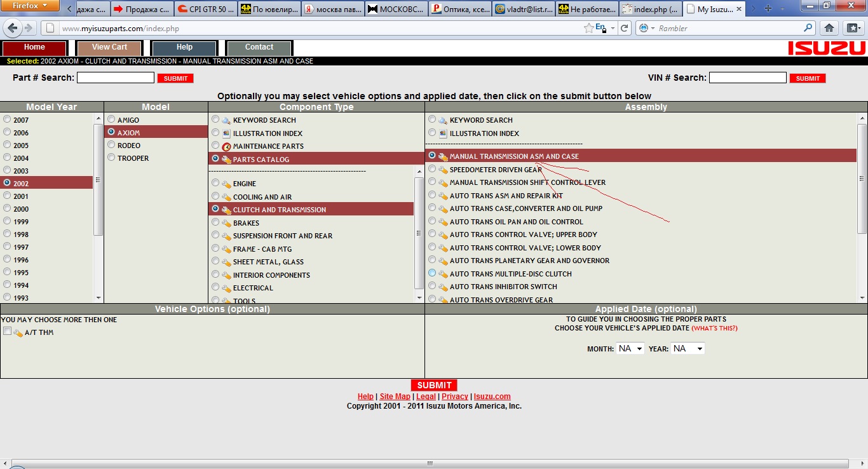
Task: Click the browser forward arrow button
Action: 29,28
